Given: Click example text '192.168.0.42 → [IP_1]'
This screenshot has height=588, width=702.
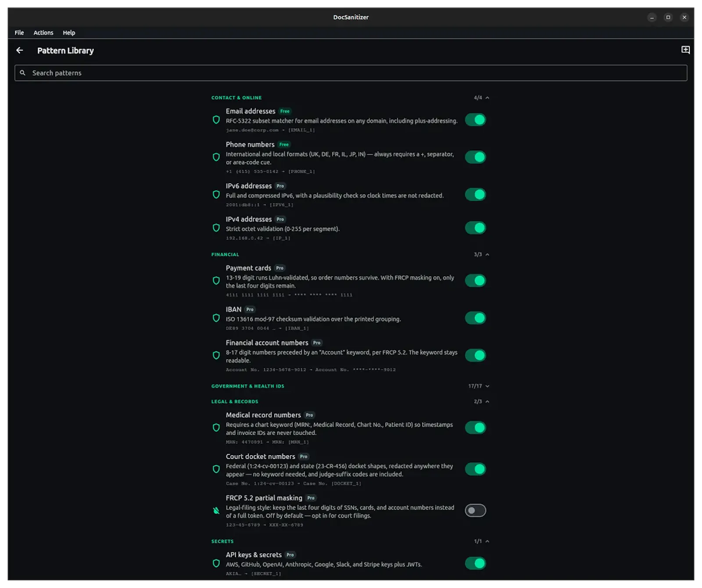Looking at the screenshot, I should tap(258, 238).
